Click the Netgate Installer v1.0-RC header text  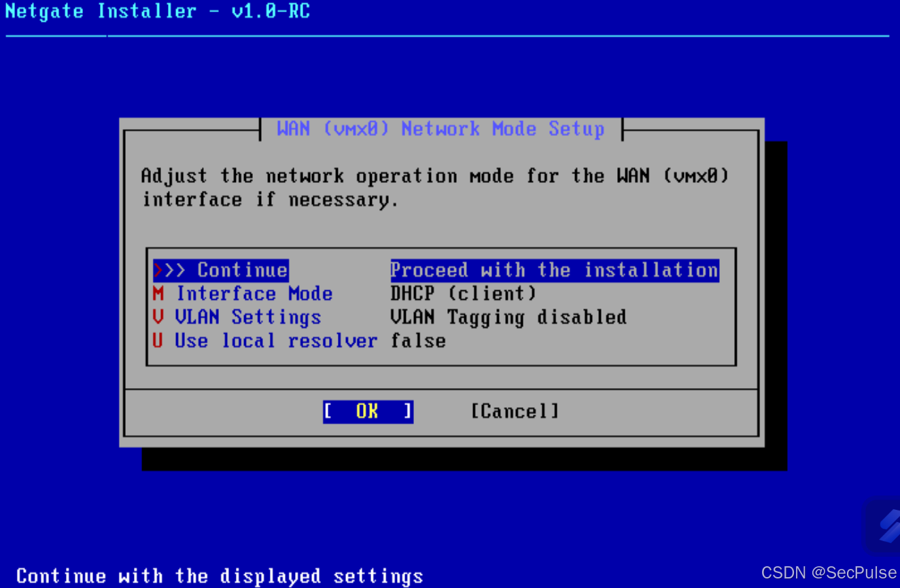(158, 12)
